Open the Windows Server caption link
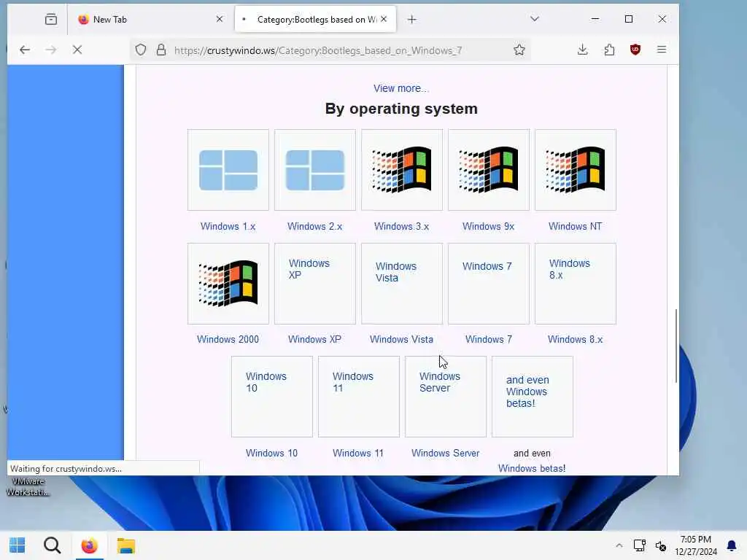Image resolution: width=747 pixels, height=560 pixels. point(446,453)
